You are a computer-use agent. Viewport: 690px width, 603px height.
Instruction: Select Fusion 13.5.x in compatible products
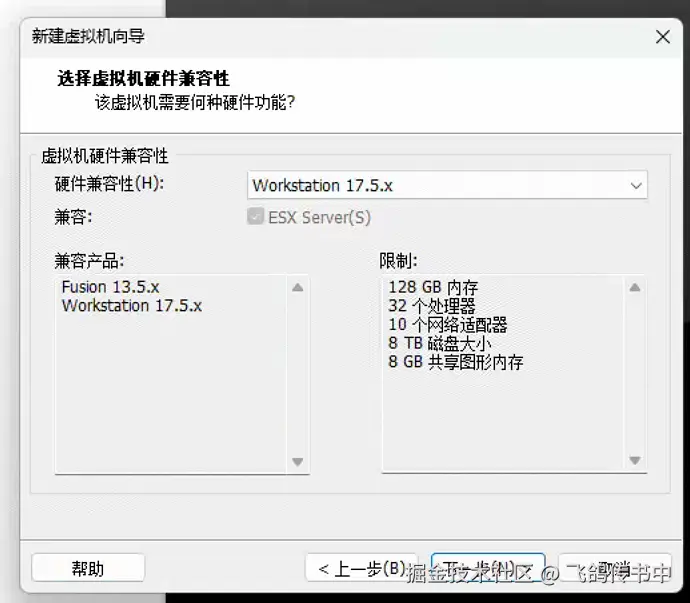[110, 287]
